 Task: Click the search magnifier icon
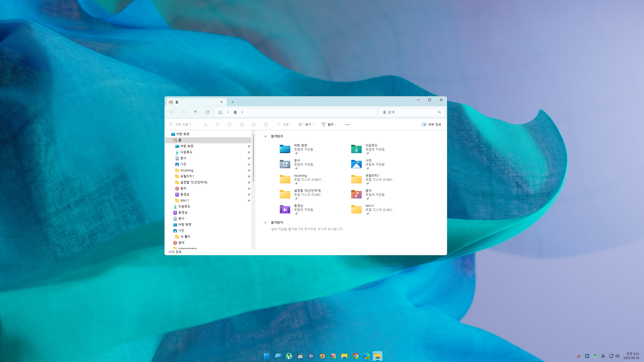pyautogui.click(x=439, y=112)
